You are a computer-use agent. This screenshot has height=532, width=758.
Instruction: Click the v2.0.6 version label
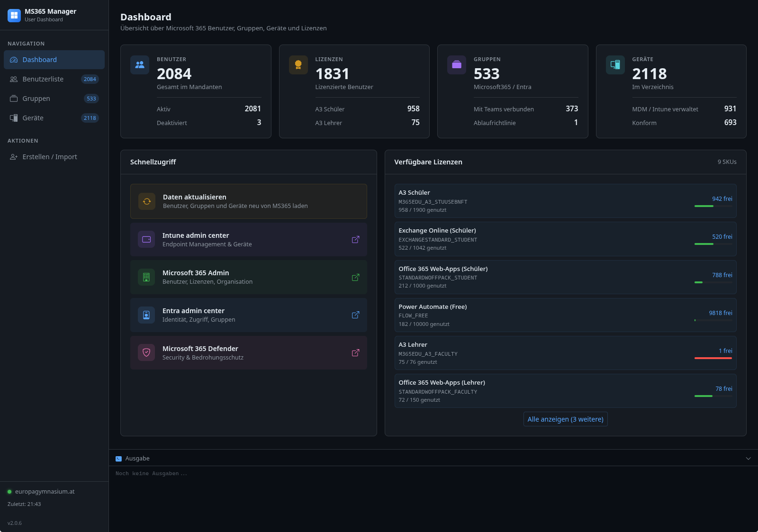pyautogui.click(x=15, y=523)
